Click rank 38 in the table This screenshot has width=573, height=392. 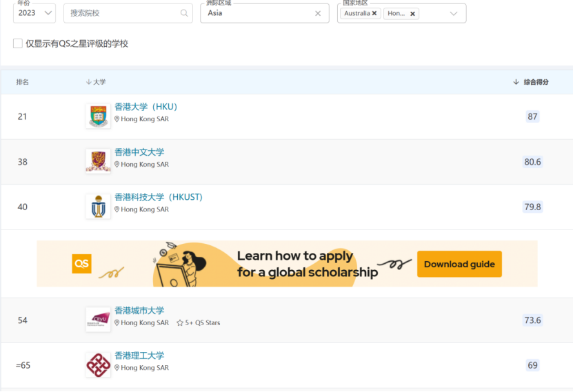pyautogui.click(x=23, y=162)
